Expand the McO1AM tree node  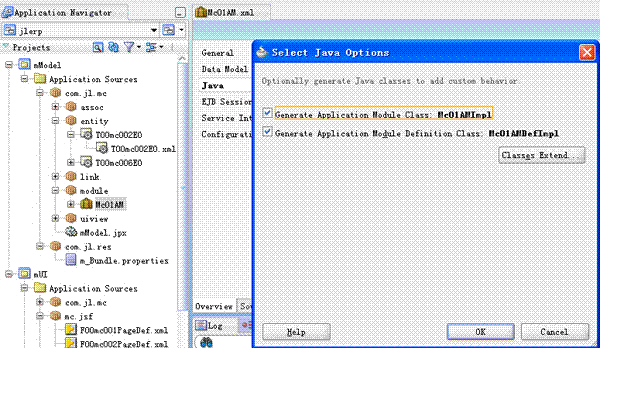[71, 204]
